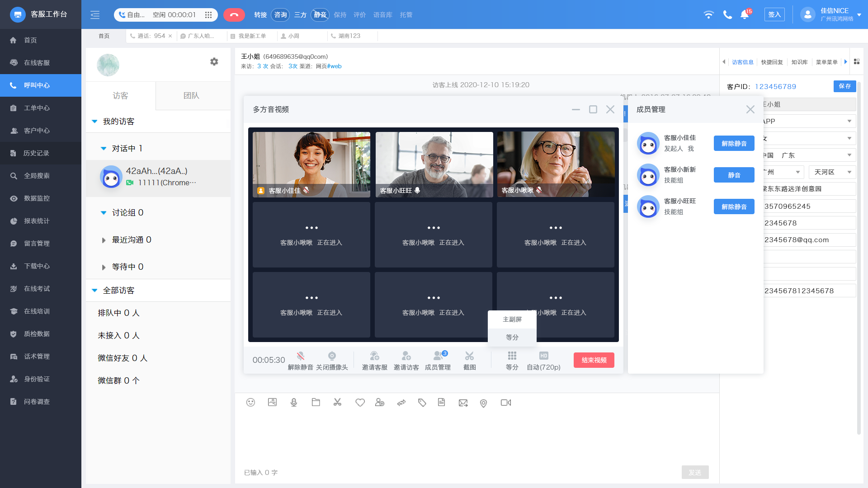Expand the 等待中 0 group
The width and height of the screenshot is (868, 488).
pos(104,267)
